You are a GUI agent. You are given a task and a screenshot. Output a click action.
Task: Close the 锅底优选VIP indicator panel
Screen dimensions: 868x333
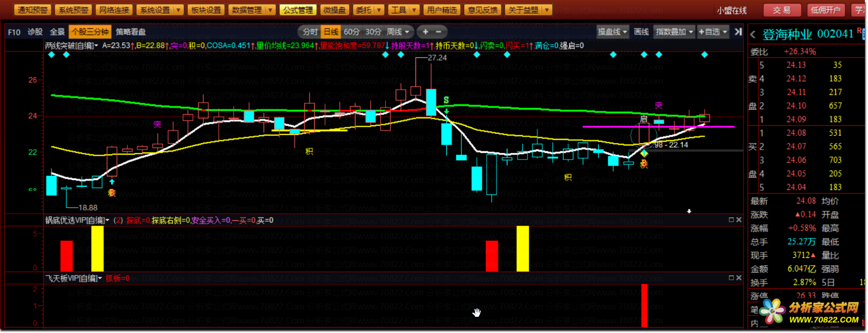click(x=739, y=220)
